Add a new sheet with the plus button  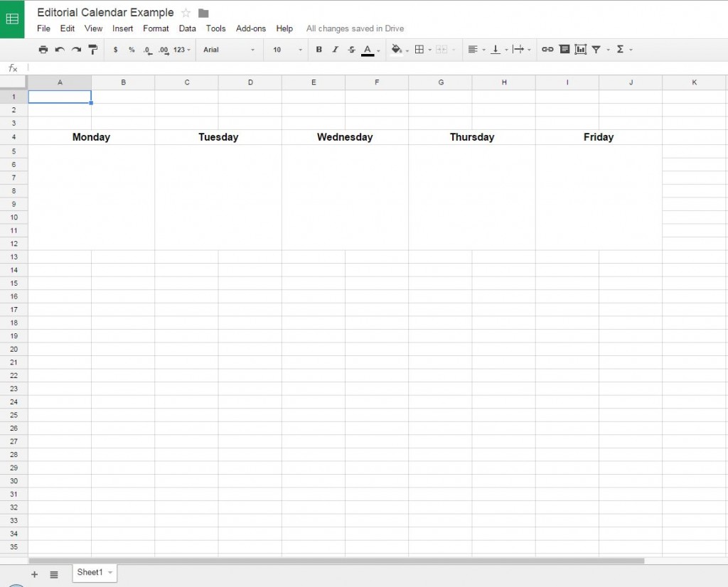34,574
